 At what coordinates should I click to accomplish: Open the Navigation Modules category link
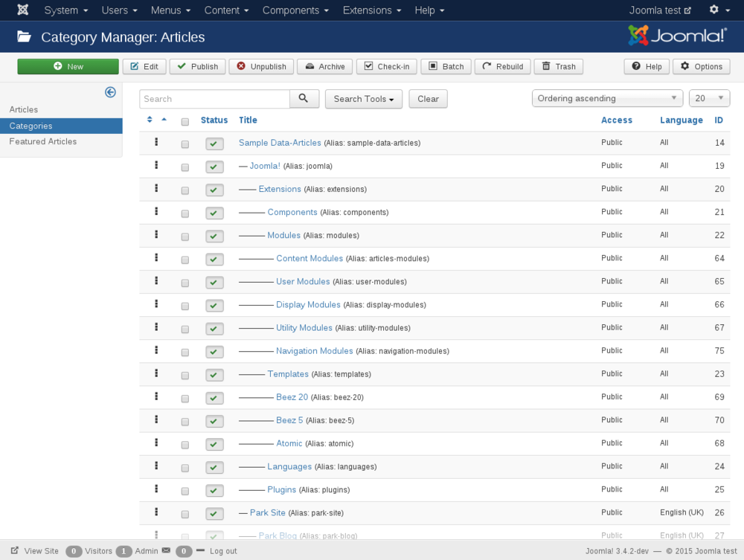tap(314, 351)
